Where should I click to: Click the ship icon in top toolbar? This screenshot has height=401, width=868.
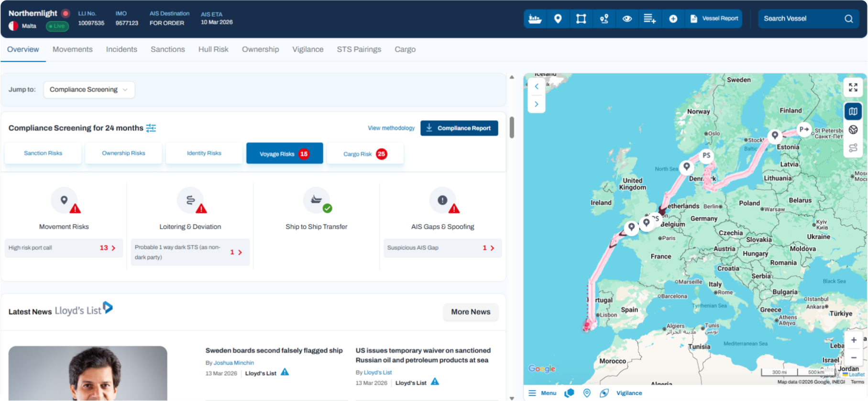pyautogui.click(x=535, y=19)
